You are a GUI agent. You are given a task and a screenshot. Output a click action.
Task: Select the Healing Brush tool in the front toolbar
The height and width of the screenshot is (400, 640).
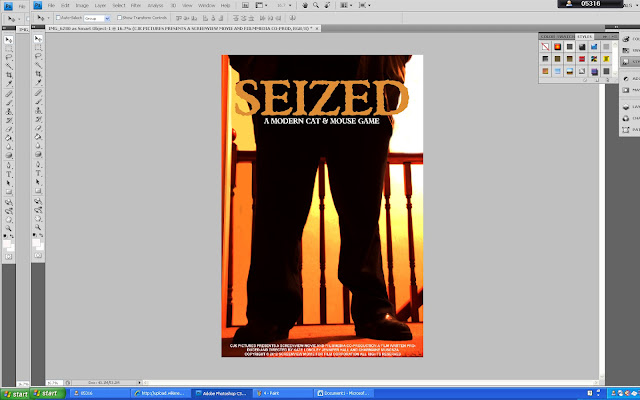pos(38,93)
